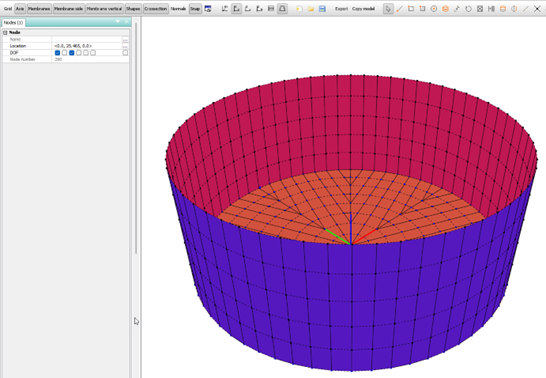Click the Name value field
The image size is (546, 378).
(x=86, y=39)
